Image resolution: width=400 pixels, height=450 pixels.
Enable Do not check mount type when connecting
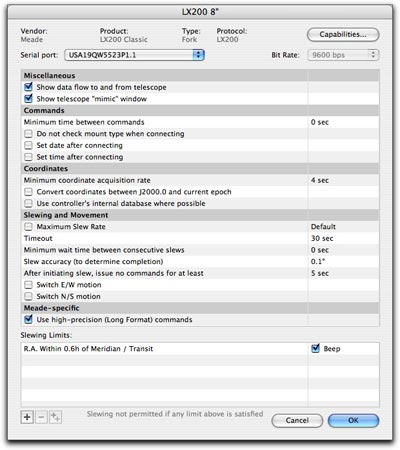click(28, 134)
